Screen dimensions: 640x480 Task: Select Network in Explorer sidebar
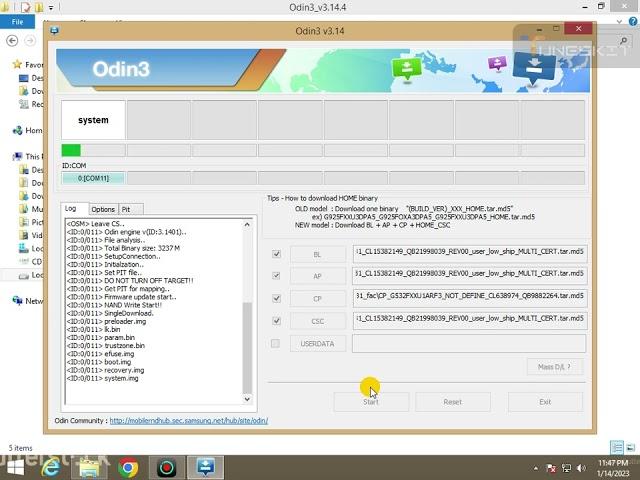point(28,301)
